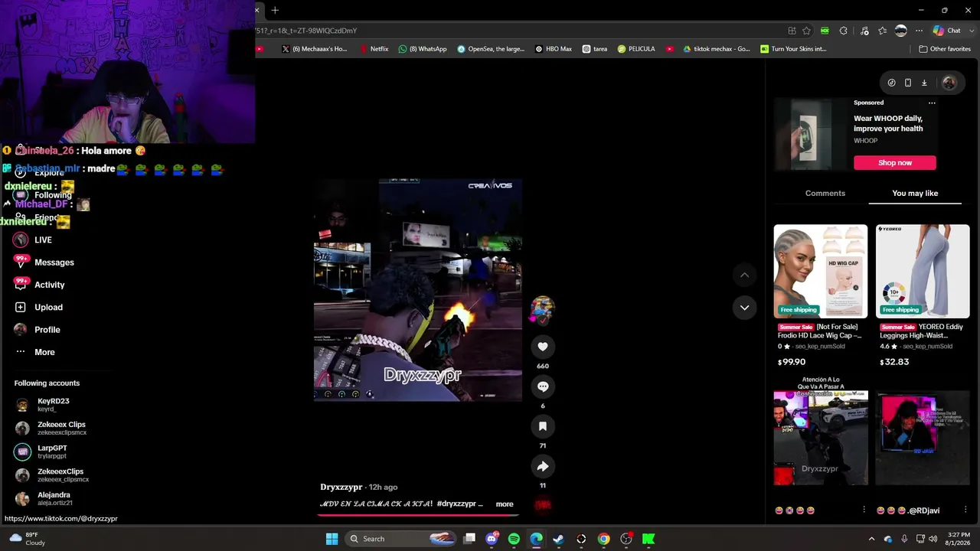Open the Windows Start menu

332,539
